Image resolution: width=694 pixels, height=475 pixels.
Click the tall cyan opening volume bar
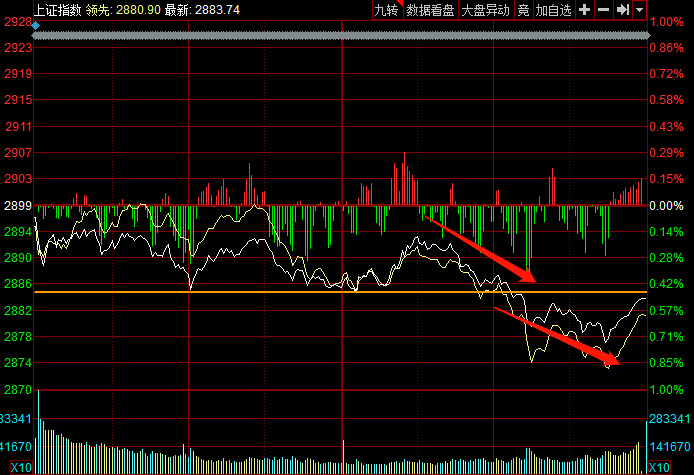point(39,432)
